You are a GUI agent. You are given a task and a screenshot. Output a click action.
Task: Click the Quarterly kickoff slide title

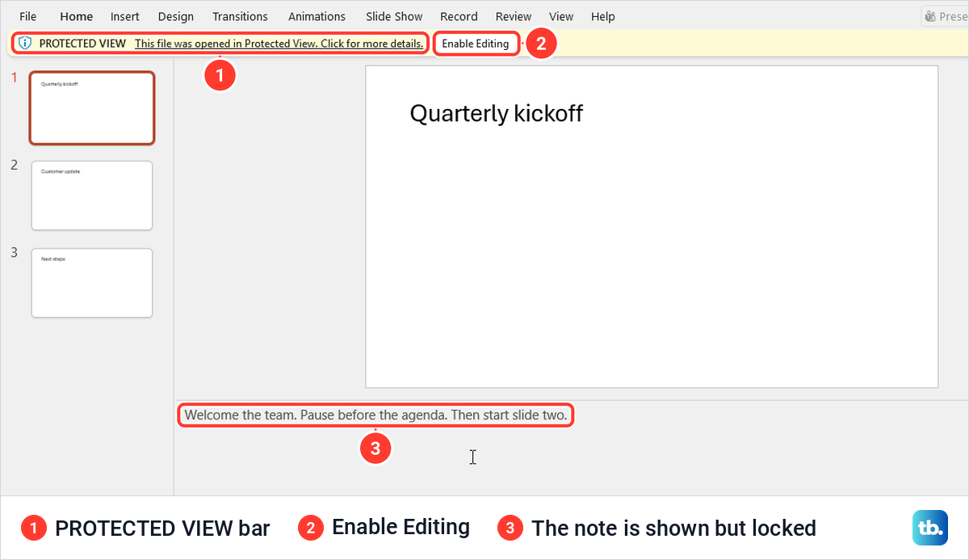tap(497, 114)
